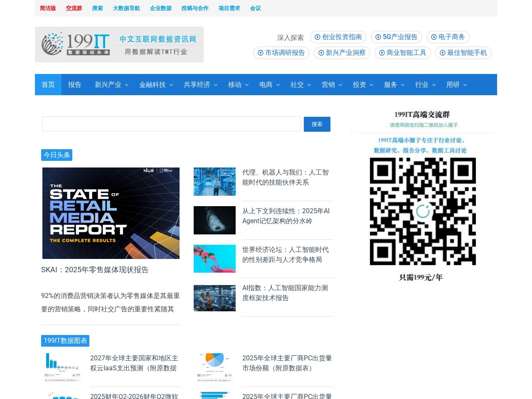This screenshot has width=532, height=399.
Task: Click the plus icon beside 创业投资指南
Action: pyautogui.click(x=317, y=37)
